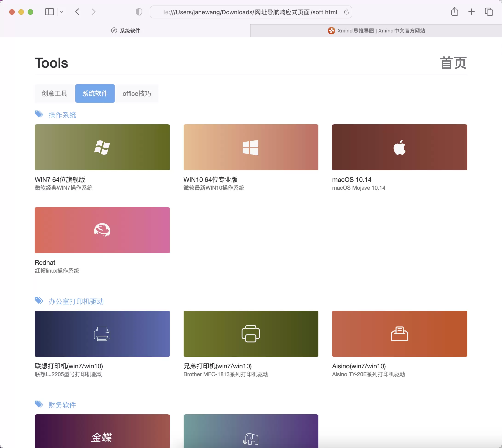Click the WIN7 64位旗舰版 title

(60, 180)
